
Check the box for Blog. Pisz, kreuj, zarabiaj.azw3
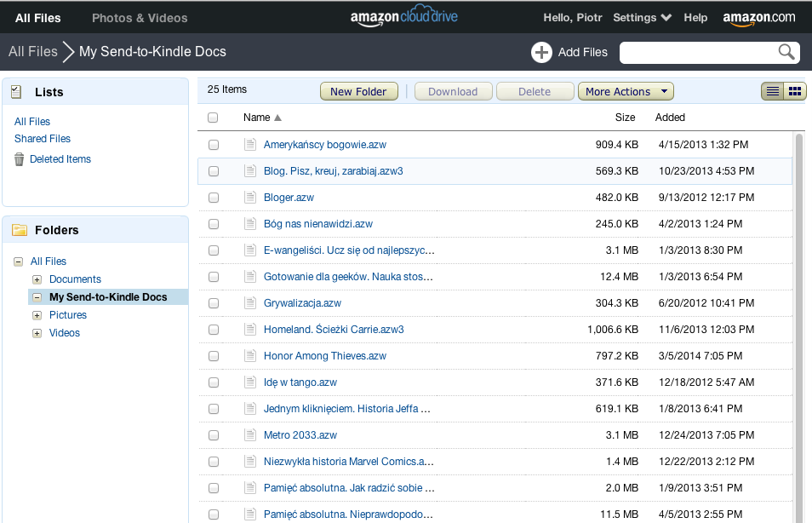[x=214, y=171]
